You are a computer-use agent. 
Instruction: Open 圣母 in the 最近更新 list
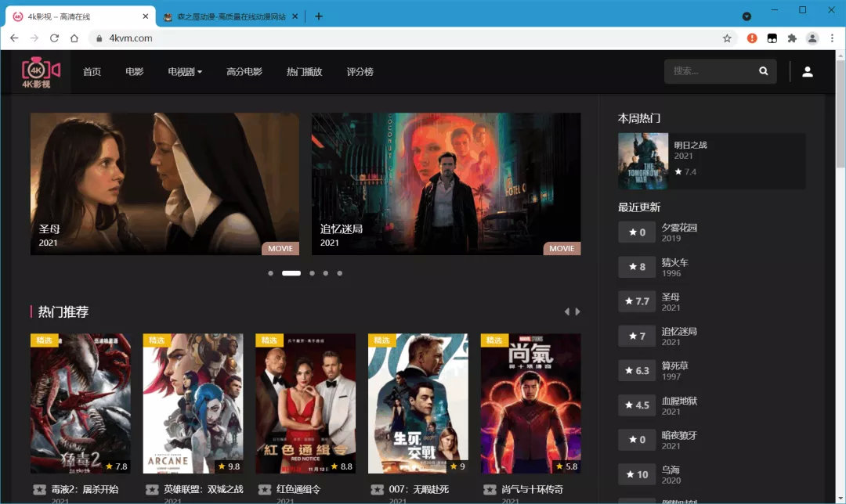pos(671,297)
